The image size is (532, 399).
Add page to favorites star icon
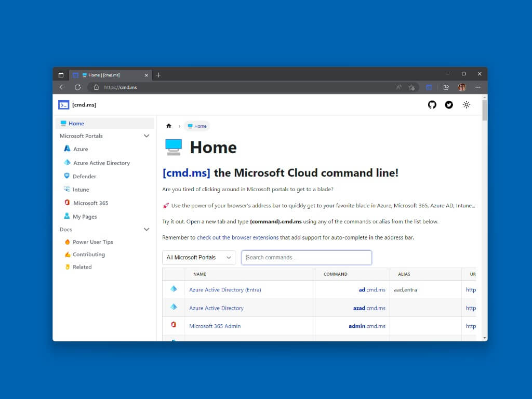point(411,87)
